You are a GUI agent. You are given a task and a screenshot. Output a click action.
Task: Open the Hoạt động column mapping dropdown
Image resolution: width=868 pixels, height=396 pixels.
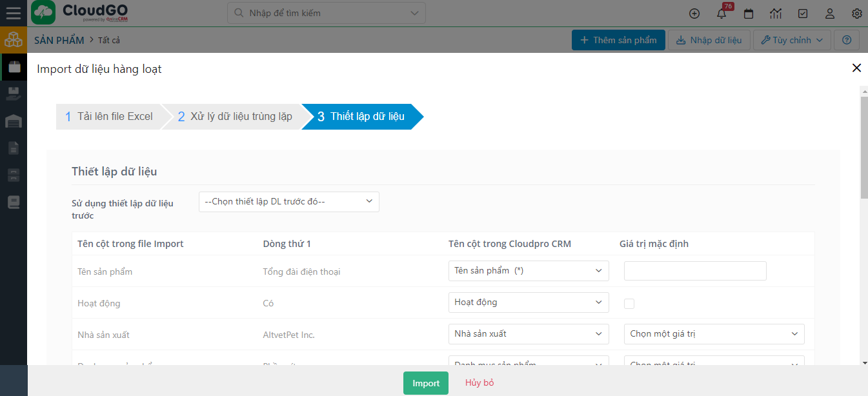click(528, 302)
